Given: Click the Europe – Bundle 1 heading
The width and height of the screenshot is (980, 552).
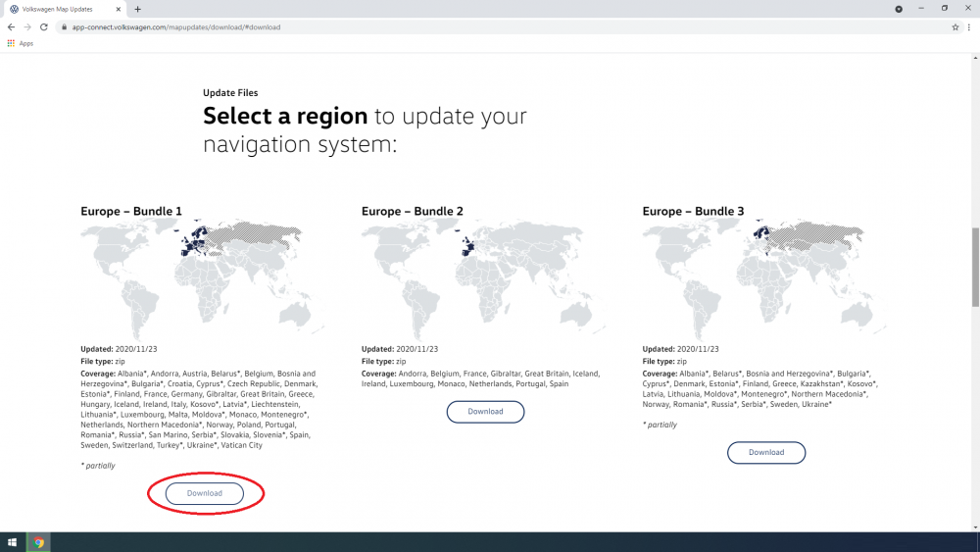Looking at the screenshot, I should (131, 212).
